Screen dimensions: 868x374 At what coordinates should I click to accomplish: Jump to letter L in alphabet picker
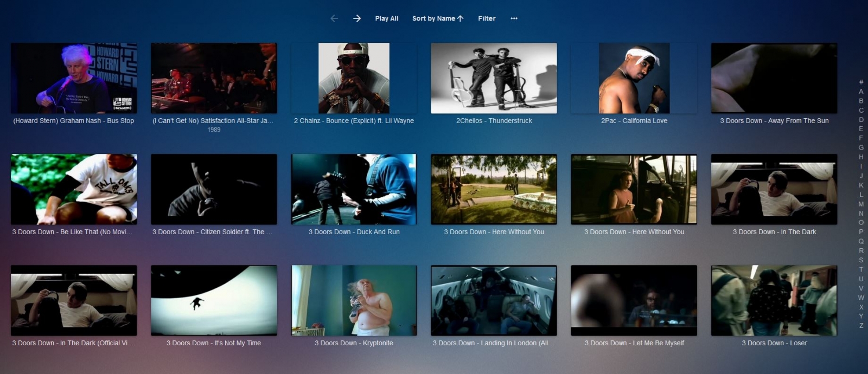click(x=861, y=195)
